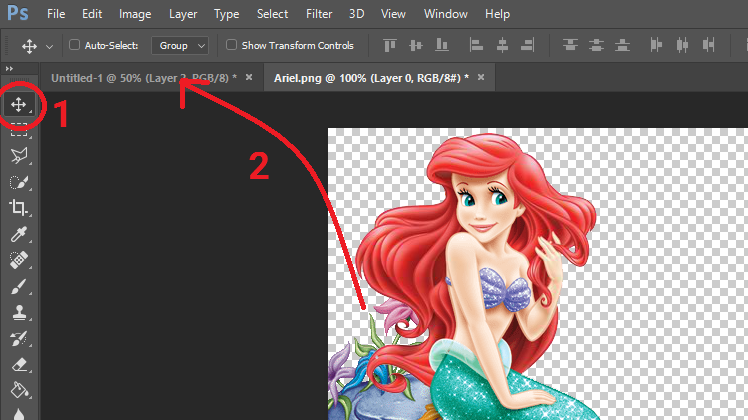Select the Brush tool

[19, 286]
